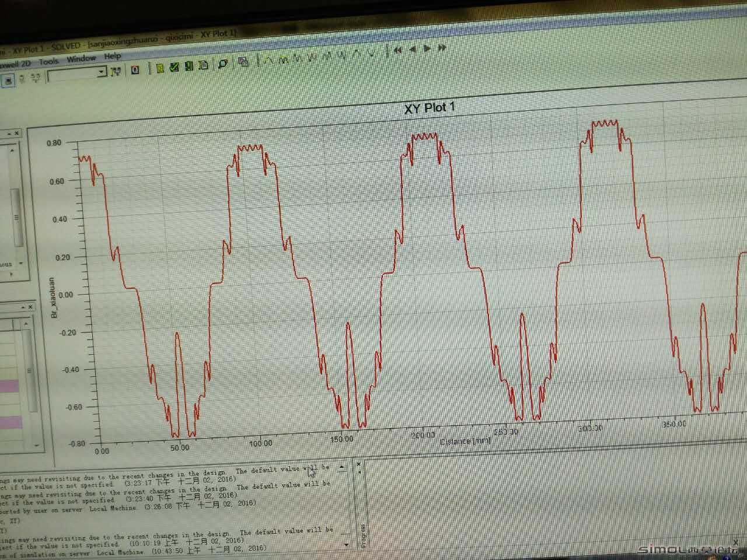Viewport: 747px width, 560px height.
Task: Close the message log panel
Action: coord(359,464)
